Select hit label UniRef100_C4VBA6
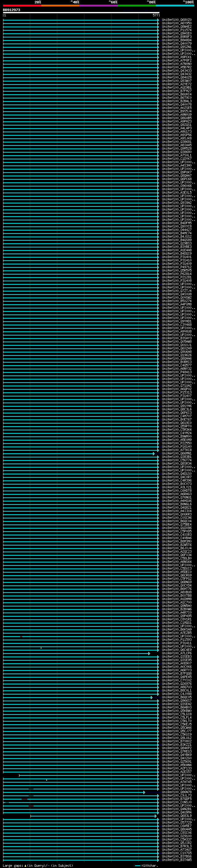The width and height of the screenshot is (197, 868). point(177,538)
